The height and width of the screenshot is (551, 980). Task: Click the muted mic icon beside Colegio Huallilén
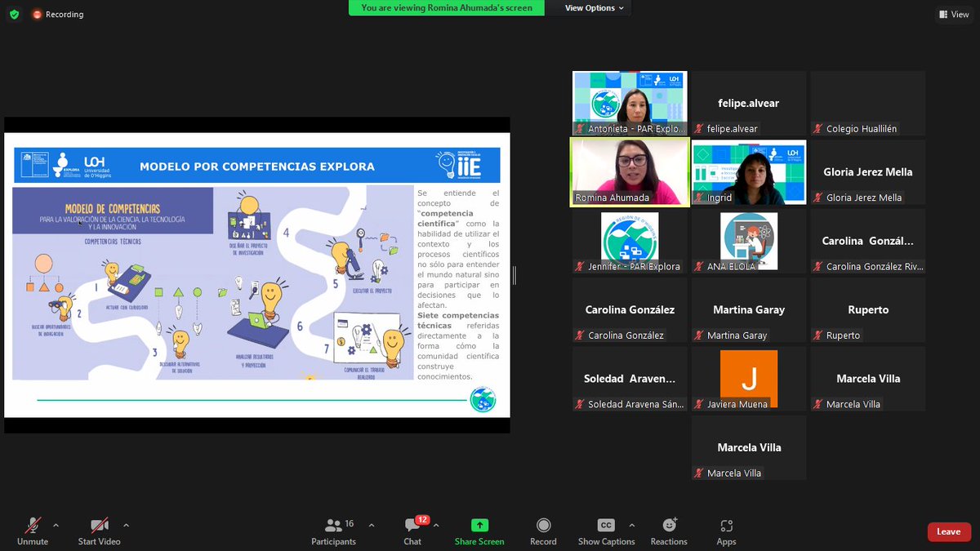[x=818, y=129]
